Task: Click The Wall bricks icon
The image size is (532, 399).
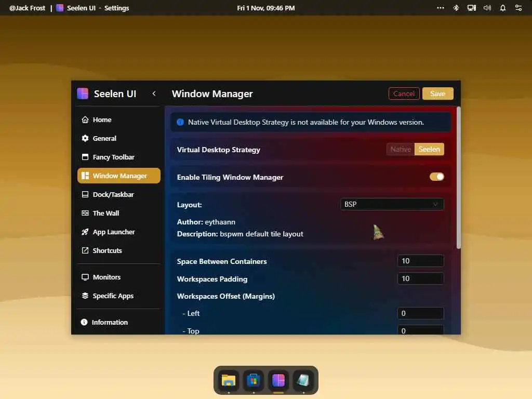Action: point(85,213)
